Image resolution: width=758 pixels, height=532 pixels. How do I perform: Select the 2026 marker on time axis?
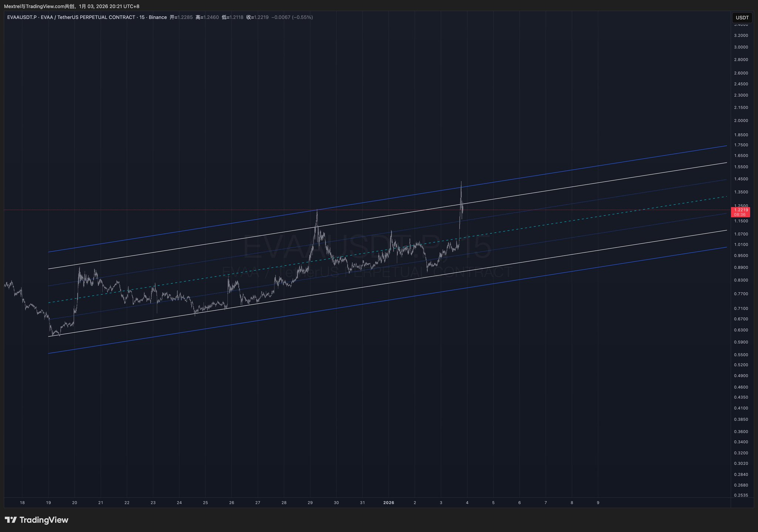click(x=389, y=503)
